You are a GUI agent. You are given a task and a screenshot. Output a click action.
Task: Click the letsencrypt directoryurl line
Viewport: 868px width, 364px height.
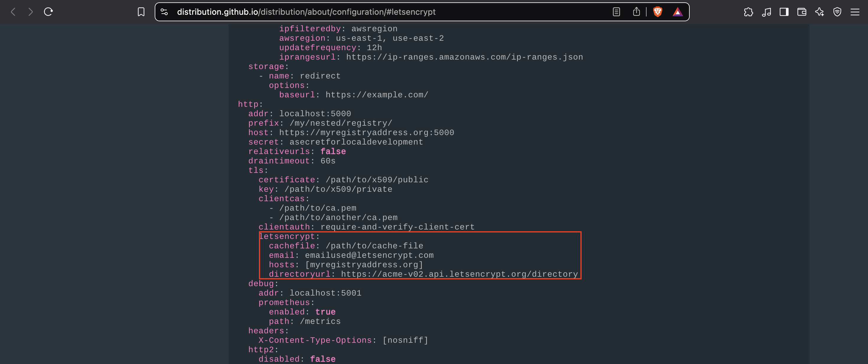tap(423, 274)
